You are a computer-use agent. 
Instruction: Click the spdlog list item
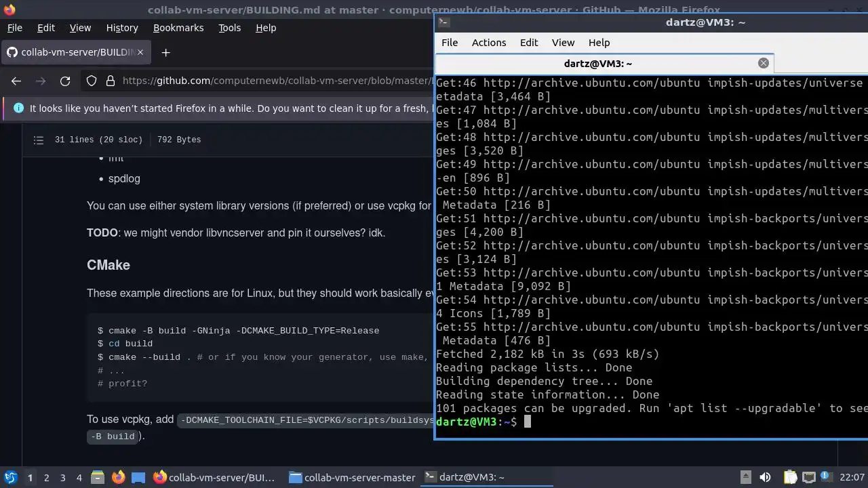click(124, 179)
